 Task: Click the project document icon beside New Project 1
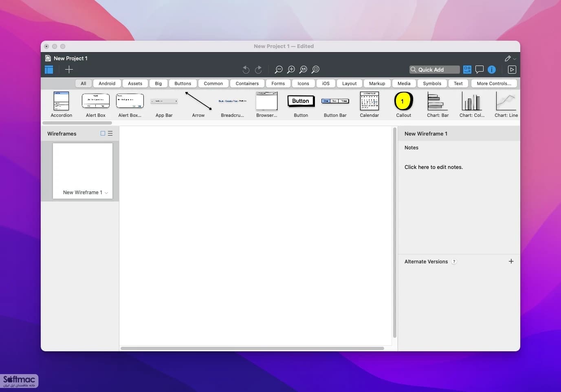pos(48,58)
